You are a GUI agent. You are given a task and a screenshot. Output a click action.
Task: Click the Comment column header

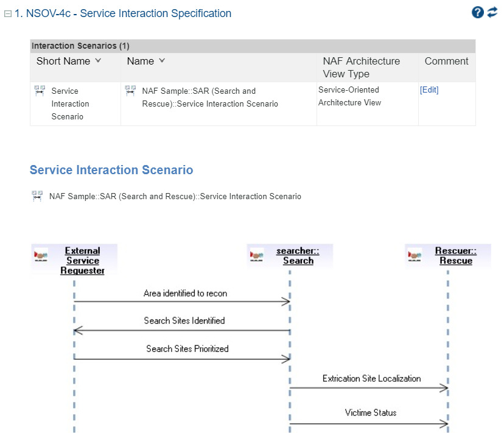pyautogui.click(x=446, y=61)
